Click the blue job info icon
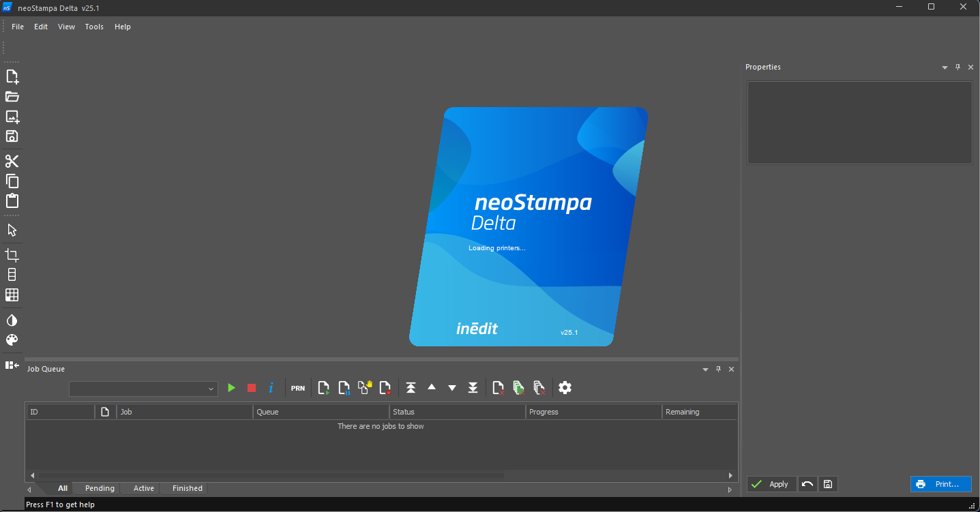The width and height of the screenshot is (980, 512). [x=271, y=388]
